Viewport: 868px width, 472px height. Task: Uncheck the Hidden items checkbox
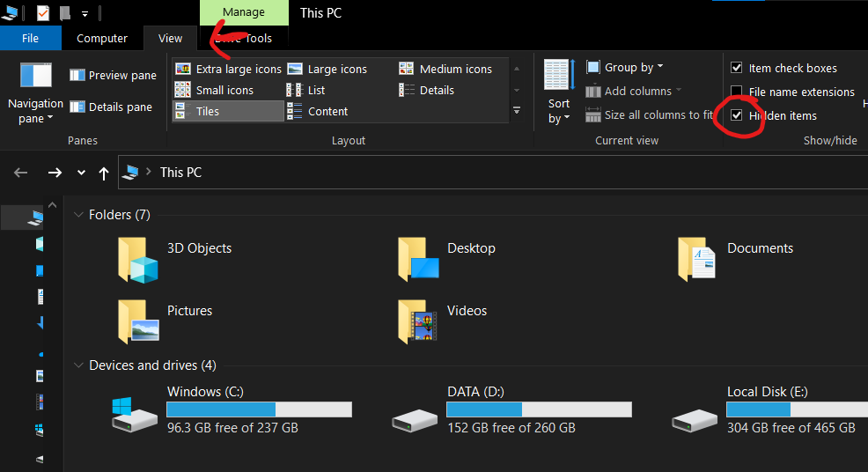(x=737, y=115)
